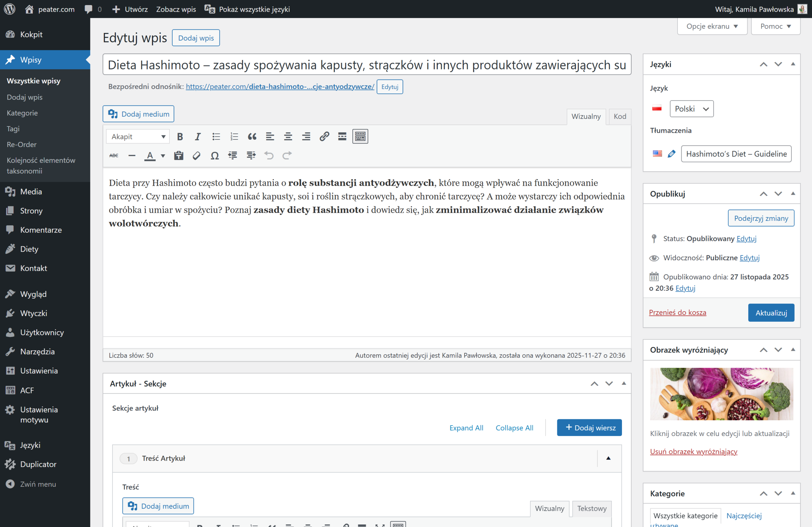Toggle bold formatting in the editor toolbar
812x527 pixels.
coord(180,137)
